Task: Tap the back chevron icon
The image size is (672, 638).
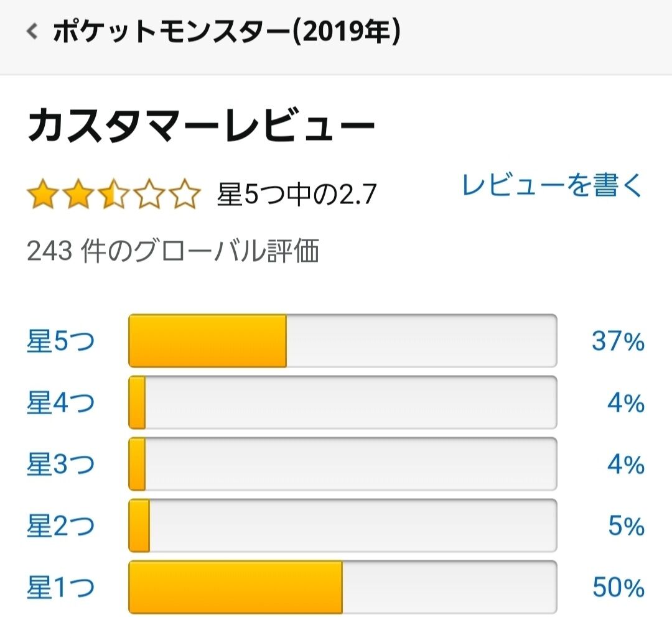Action: (x=32, y=32)
